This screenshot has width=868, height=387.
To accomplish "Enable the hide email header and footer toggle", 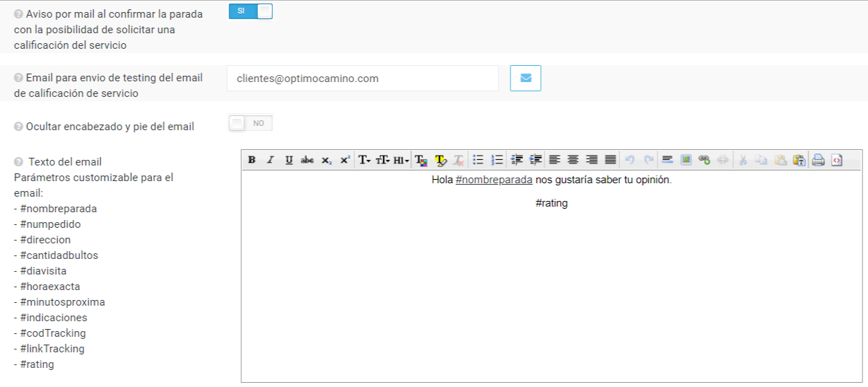I will [250, 124].
